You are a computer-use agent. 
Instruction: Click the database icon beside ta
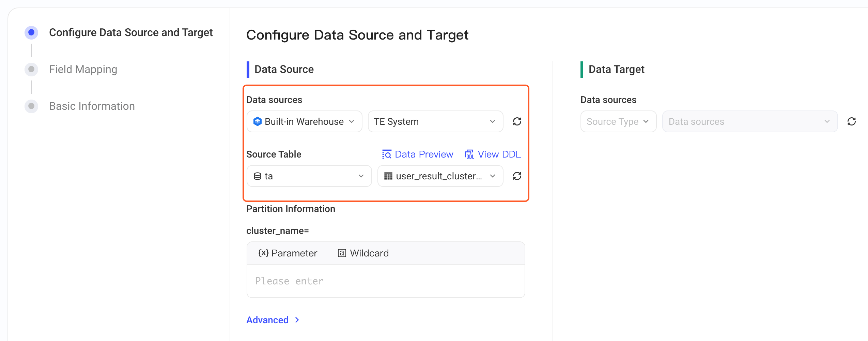pos(258,176)
